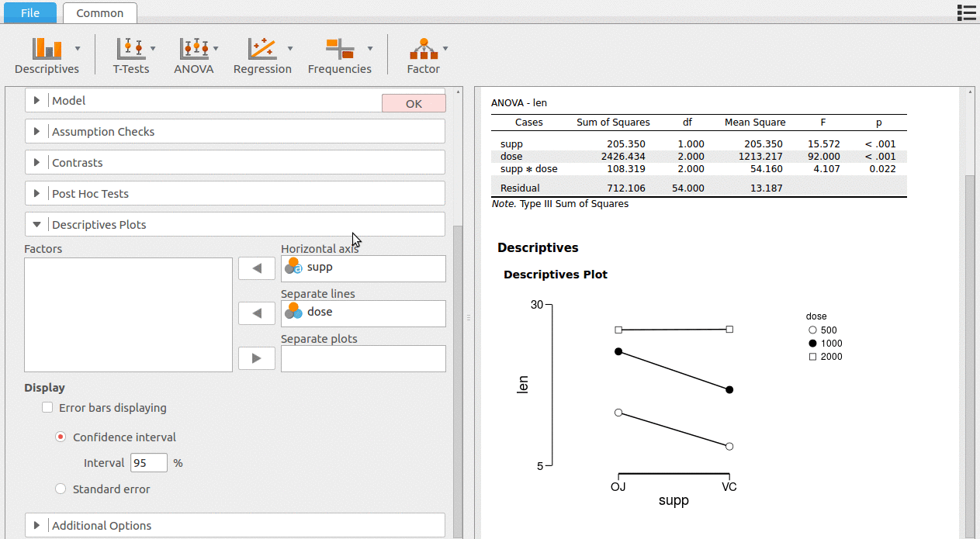
Task: Open the Regression analysis icon
Action: 262,49
